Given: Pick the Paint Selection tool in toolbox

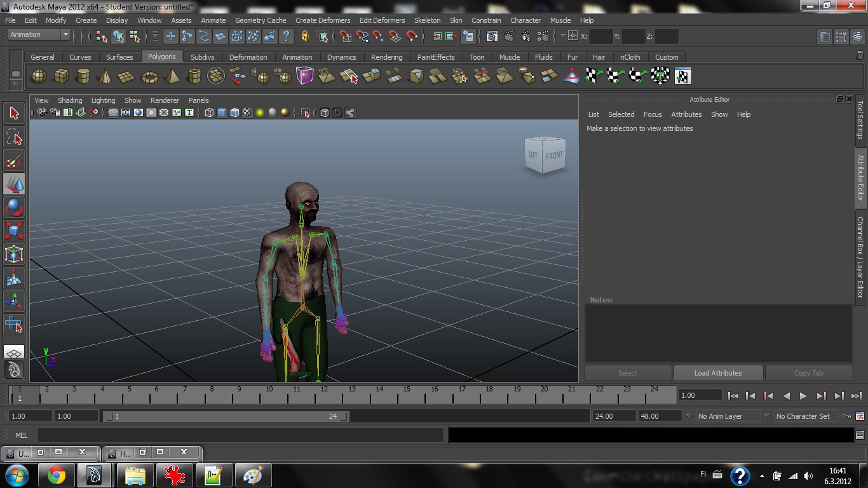Looking at the screenshot, I should 14,160.
